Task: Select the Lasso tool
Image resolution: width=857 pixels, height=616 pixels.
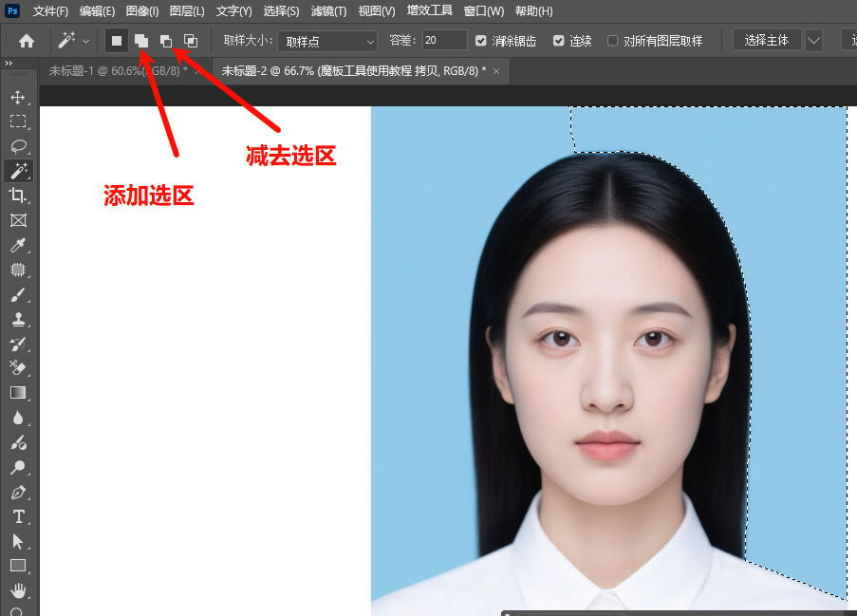Action: 18,146
